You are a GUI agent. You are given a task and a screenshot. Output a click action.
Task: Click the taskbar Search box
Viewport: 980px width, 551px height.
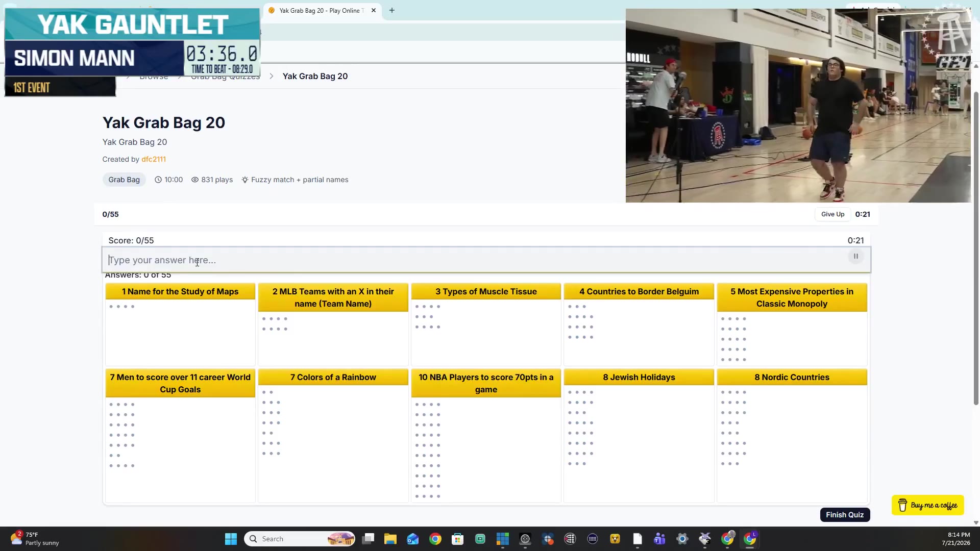click(x=300, y=539)
